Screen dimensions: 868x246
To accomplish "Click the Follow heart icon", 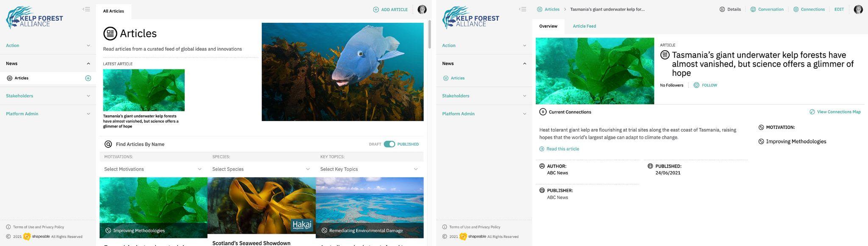I will pyautogui.click(x=696, y=85).
